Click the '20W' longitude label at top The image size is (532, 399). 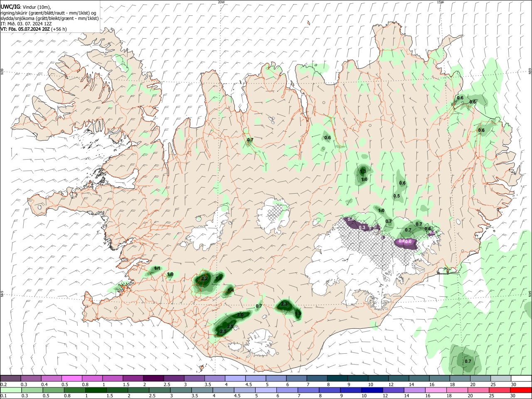coord(221,2)
